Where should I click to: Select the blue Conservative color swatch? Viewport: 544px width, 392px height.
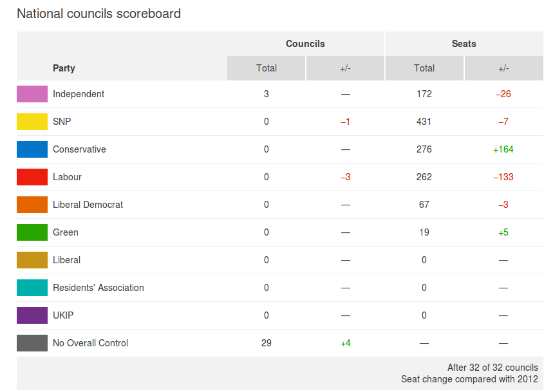32,149
